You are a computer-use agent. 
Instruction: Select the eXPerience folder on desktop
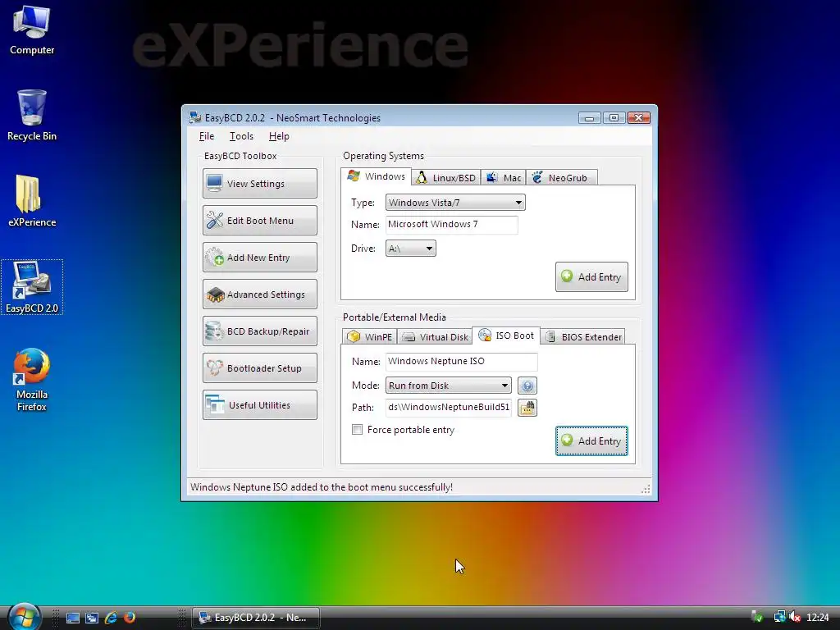tap(32, 202)
